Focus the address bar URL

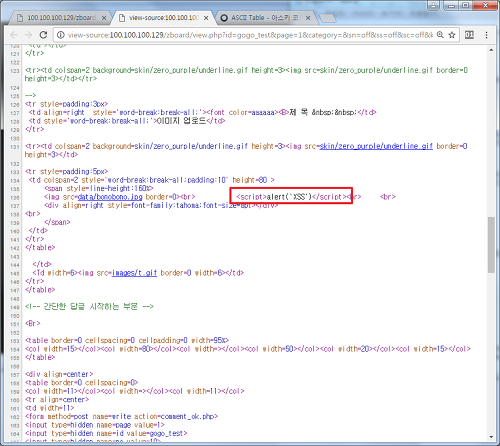point(250,35)
